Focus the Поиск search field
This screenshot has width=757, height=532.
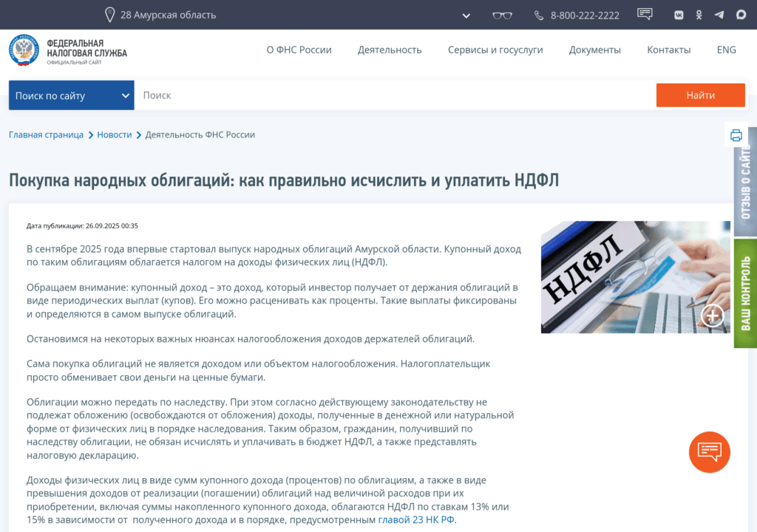[x=395, y=95]
